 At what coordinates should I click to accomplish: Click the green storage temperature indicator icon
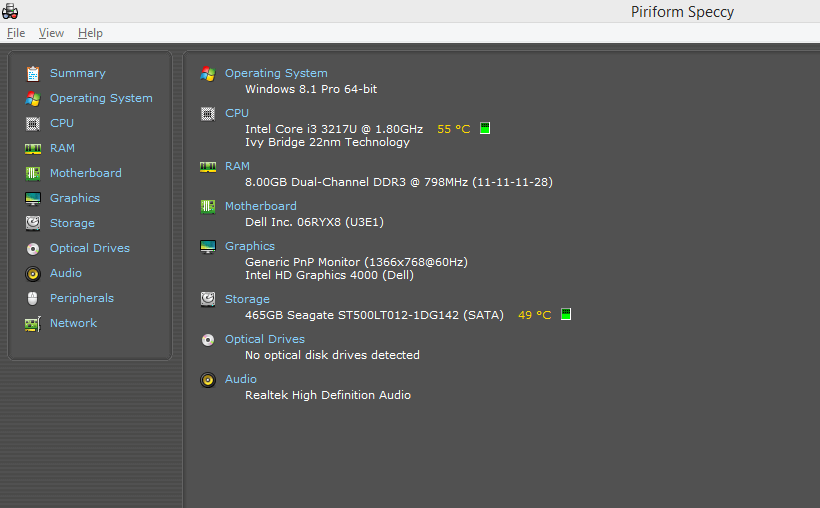[565, 314]
